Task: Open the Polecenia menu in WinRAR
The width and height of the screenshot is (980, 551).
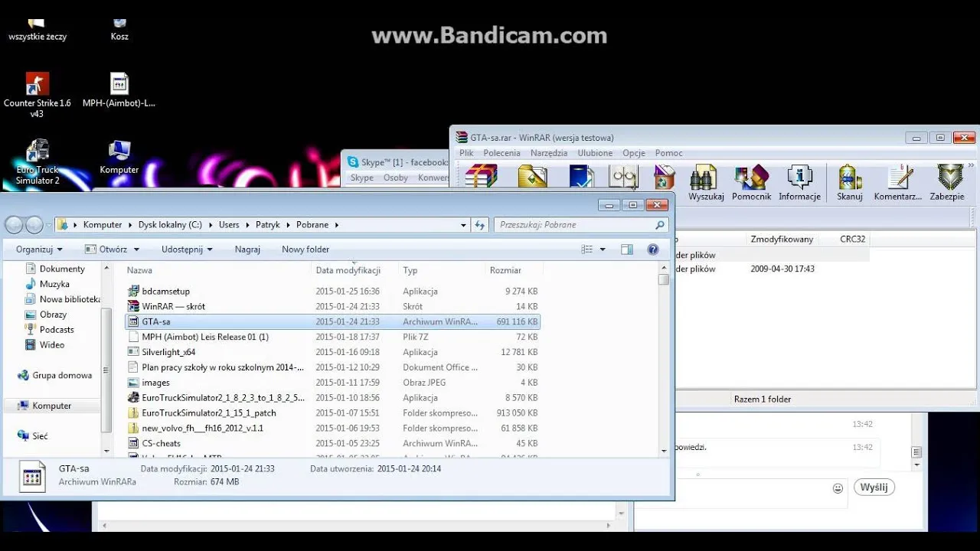Action: pos(501,153)
